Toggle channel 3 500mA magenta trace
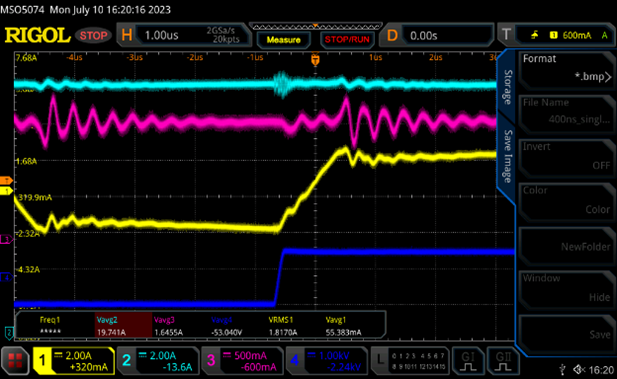 [x=242, y=361]
